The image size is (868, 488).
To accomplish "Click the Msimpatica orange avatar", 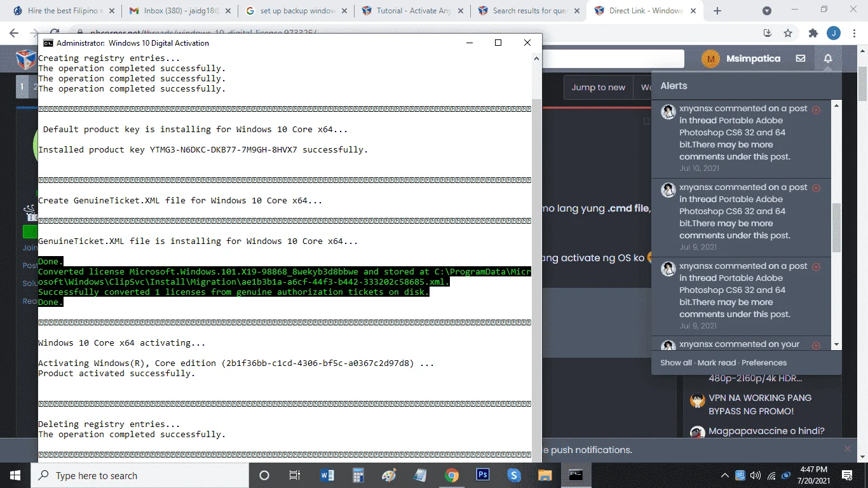I will (x=710, y=59).
